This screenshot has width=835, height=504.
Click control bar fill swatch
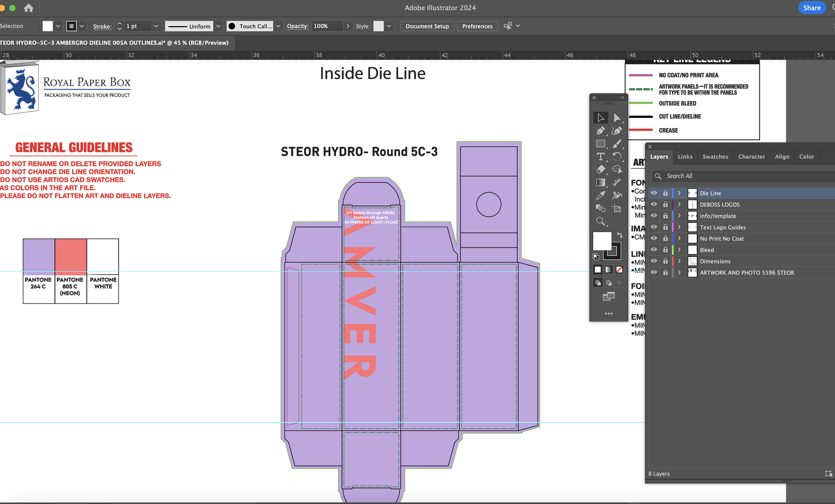click(47, 26)
